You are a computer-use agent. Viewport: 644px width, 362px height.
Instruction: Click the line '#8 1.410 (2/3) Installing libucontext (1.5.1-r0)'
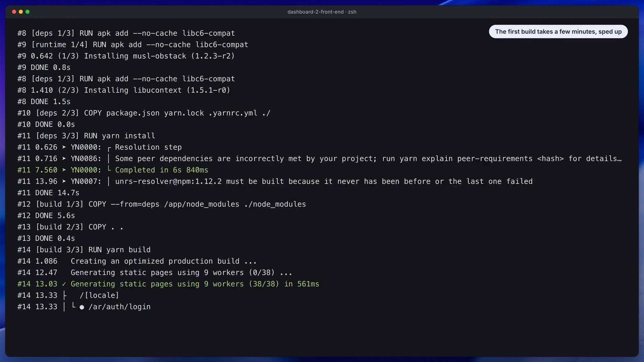pyautogui.click(x=124, y=90)
